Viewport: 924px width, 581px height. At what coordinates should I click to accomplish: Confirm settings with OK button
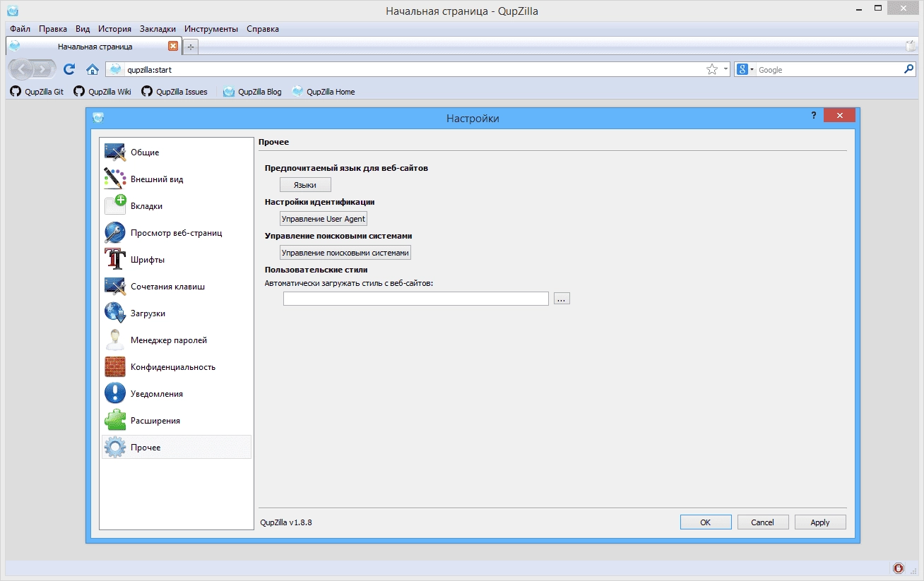click(706, 522)
